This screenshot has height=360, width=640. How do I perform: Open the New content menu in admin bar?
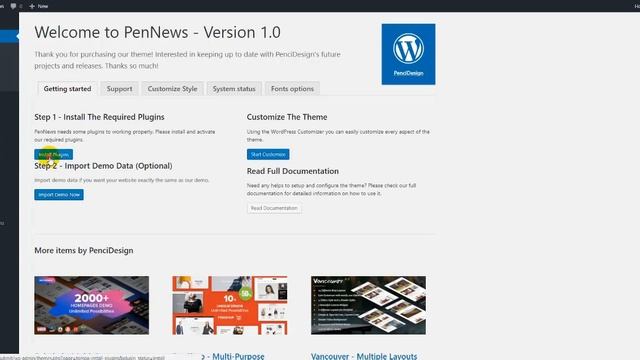click(39, 6)
